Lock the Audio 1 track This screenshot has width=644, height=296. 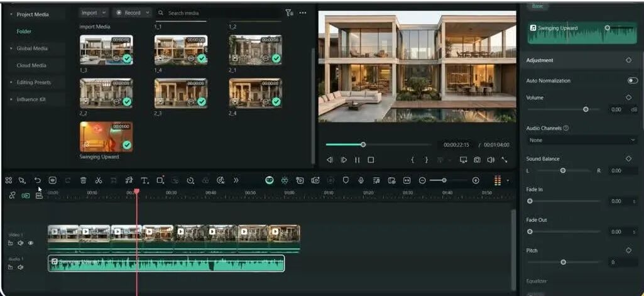click(x=10, y=267)
